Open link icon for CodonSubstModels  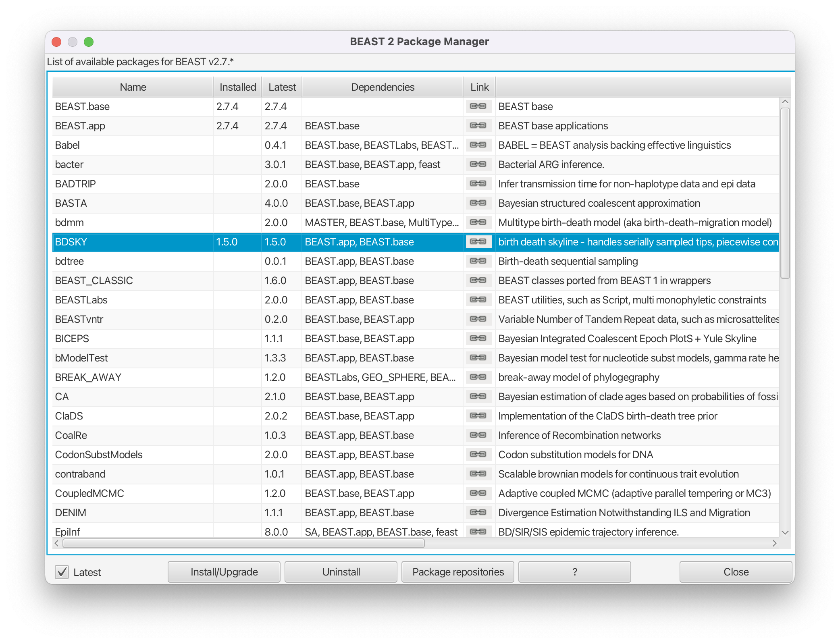[478, 454]
